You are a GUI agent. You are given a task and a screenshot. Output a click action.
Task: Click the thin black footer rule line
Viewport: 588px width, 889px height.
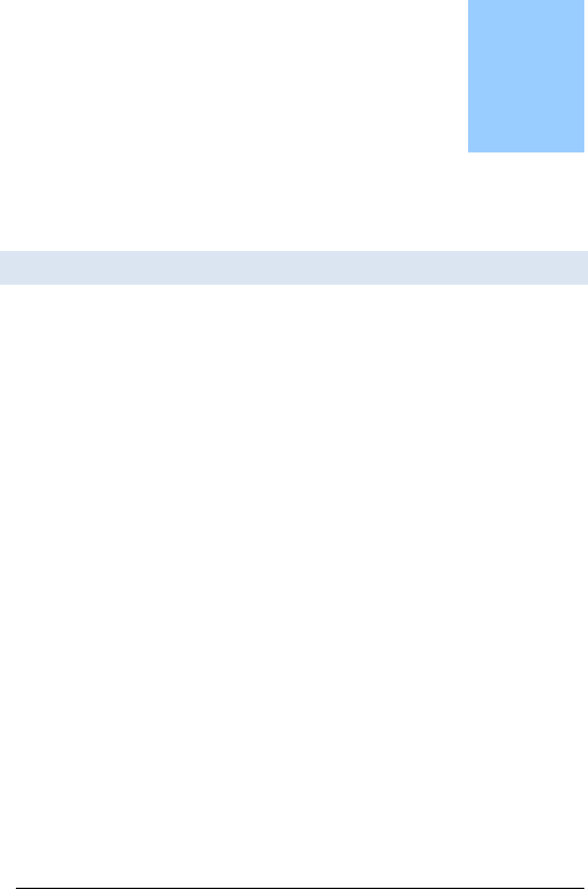click(x=301, y=888)
